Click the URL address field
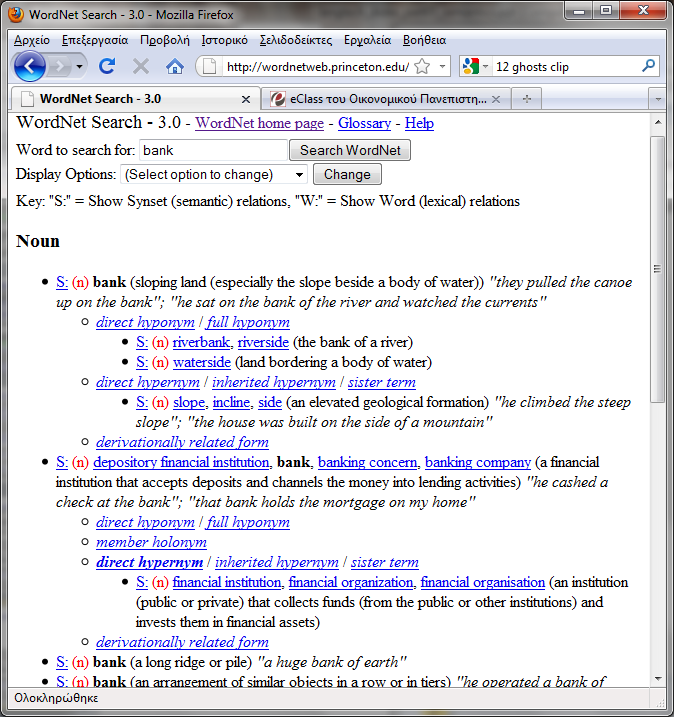674x717 pixels. [318, 67]
